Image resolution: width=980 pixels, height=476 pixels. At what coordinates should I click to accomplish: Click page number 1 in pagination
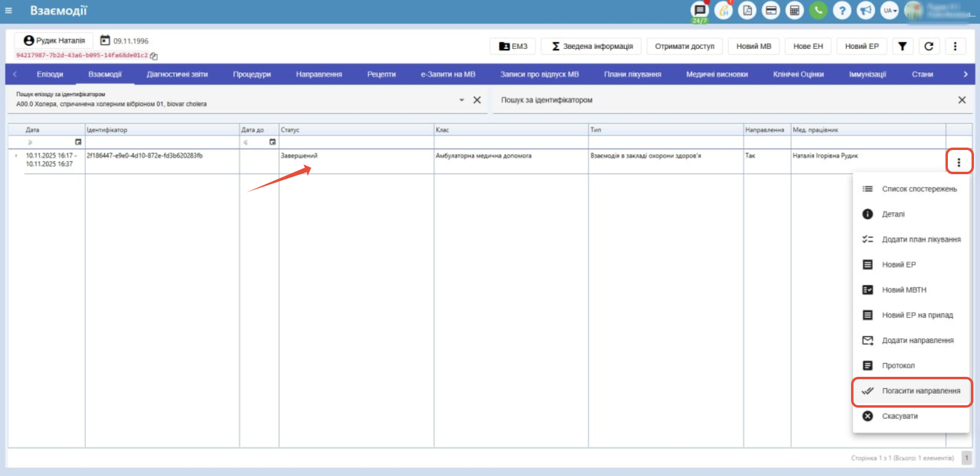(967, 458)
